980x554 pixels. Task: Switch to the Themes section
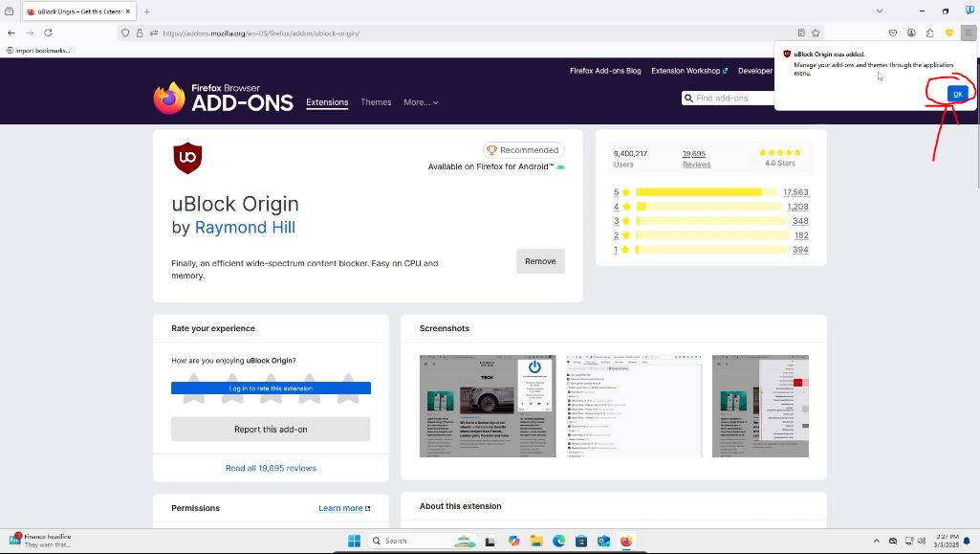(x=376, y=102)
